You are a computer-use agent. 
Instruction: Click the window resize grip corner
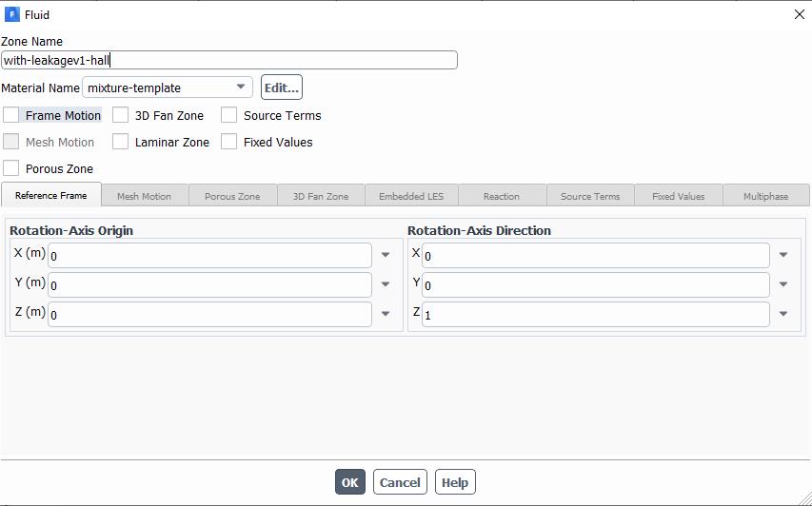click(805, 499)
